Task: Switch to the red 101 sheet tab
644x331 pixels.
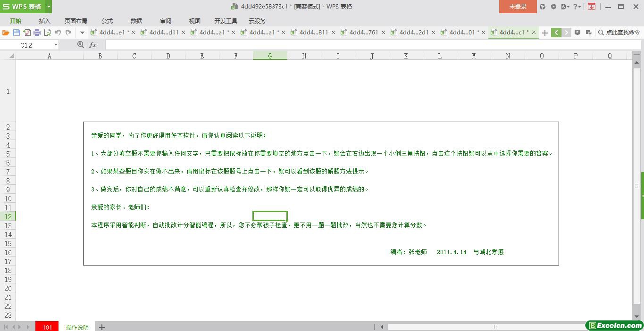Action: [x=47, y=327]
